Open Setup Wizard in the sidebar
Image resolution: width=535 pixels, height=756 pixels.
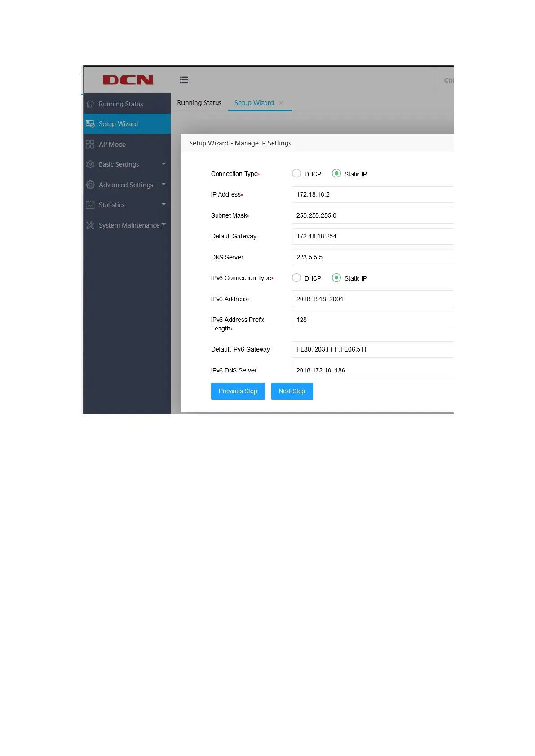pos(127,124)
